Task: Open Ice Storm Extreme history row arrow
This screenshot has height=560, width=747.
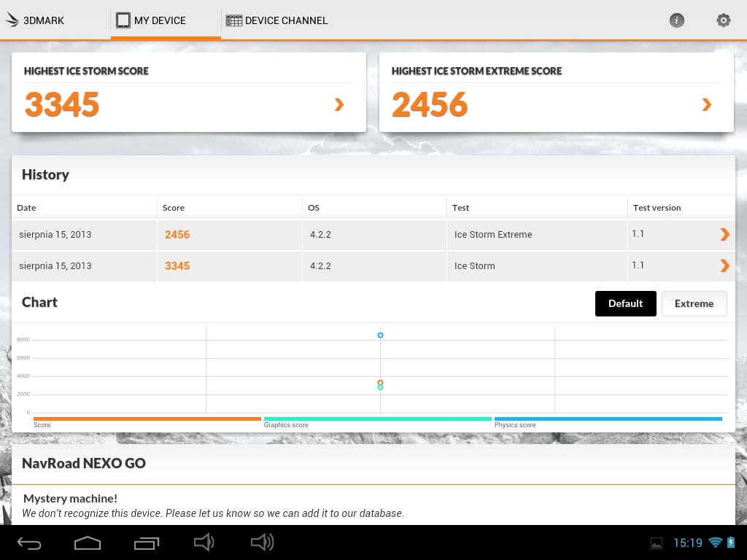Action: click(724, 234)
